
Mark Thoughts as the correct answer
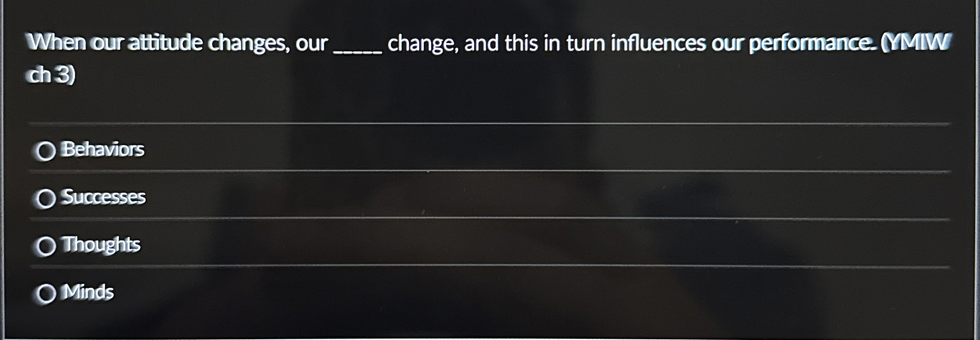(46, 246)
